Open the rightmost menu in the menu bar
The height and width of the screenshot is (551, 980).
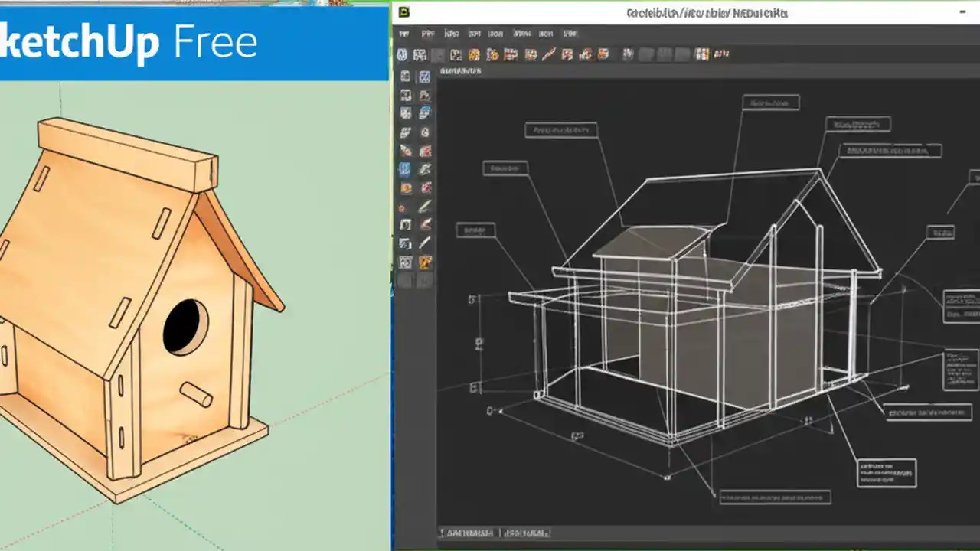570,33
